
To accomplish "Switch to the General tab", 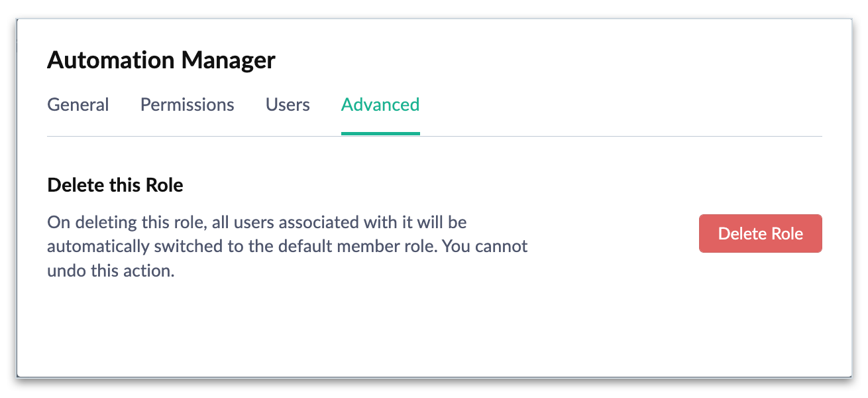I will click(x=78, y=105).
